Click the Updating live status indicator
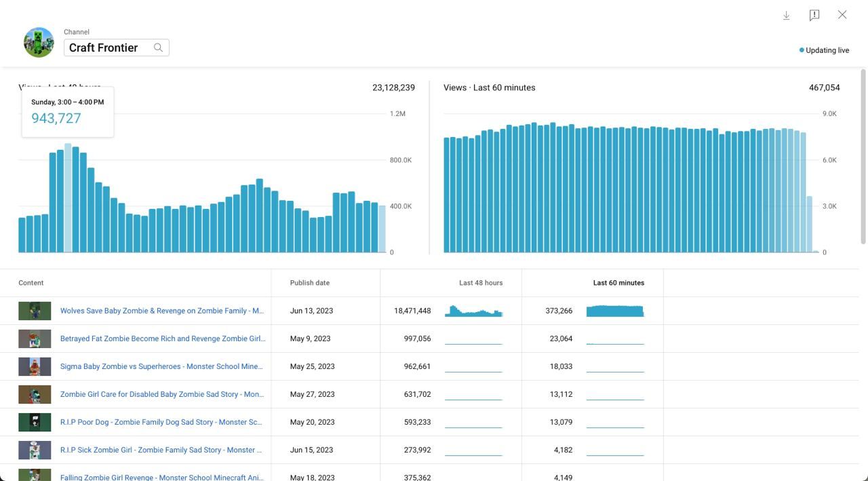Image resolution: width=868 pixels, height=481 pixels. pyautogui.click(x=824, y=50)
